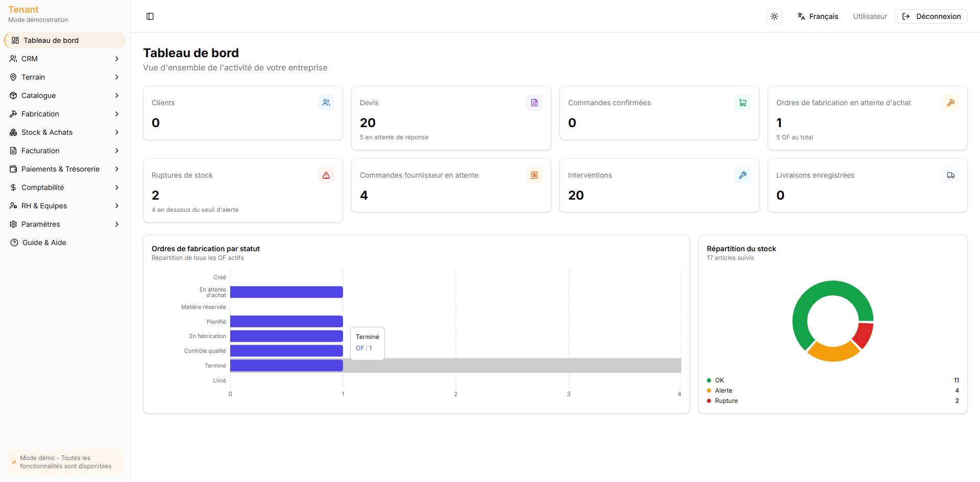Expand the Comptabilité chevron

117,187
